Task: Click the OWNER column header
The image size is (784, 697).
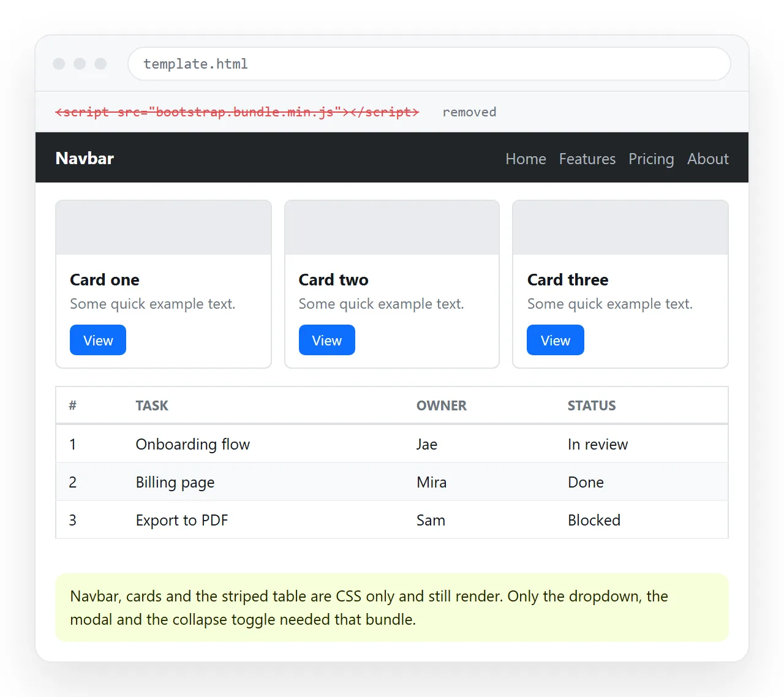Action: [x=442, y=405]
